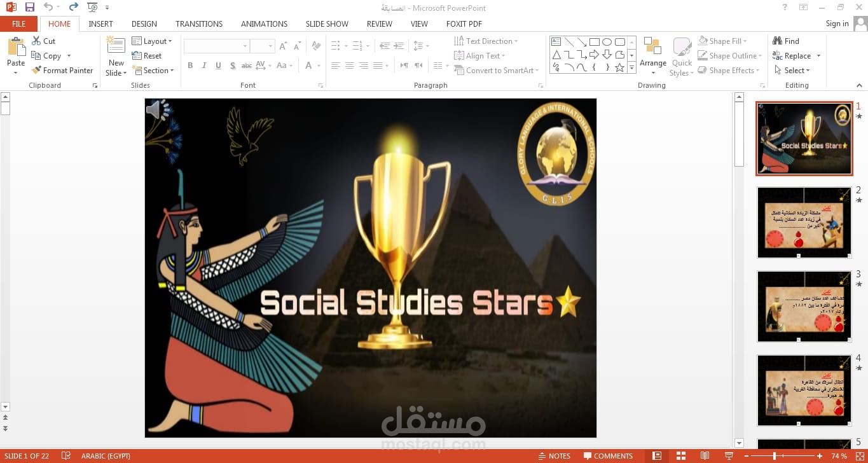Toggle text Shadow formatting

click(233, 66)
